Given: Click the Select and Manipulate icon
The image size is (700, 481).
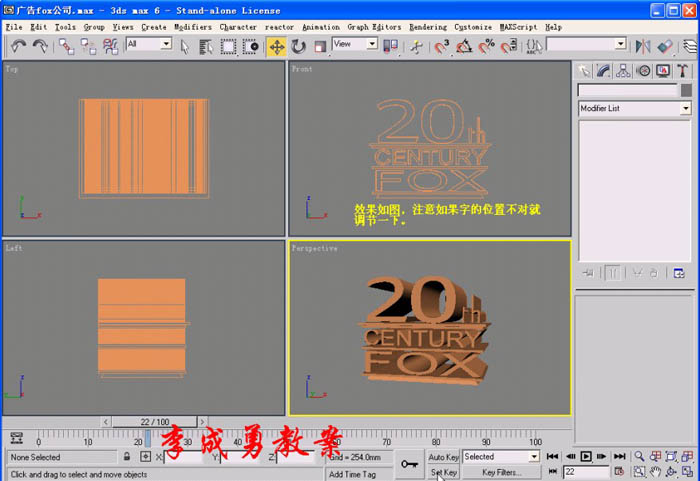Looking at the screenshot, I should [x=417, y=46].
